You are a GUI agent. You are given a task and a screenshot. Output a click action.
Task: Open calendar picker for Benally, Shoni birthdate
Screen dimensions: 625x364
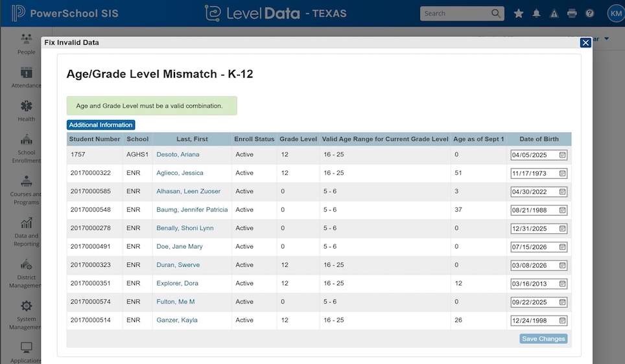[x=562, y=229]
